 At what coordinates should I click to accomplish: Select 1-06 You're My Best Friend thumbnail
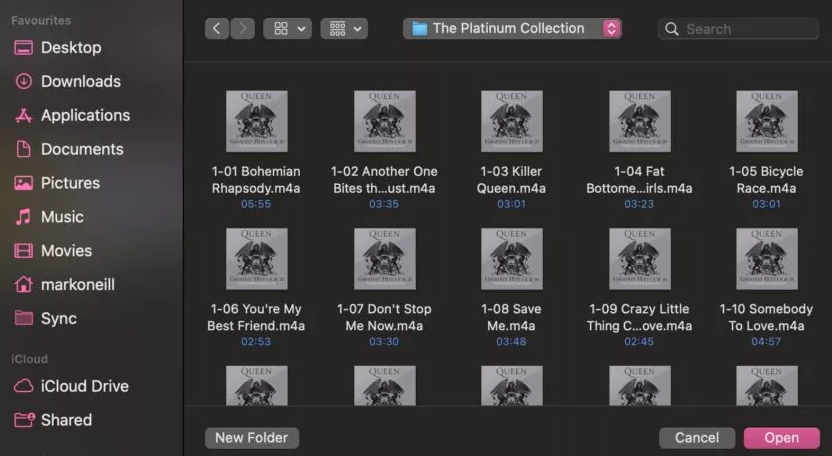click(257, 259)
